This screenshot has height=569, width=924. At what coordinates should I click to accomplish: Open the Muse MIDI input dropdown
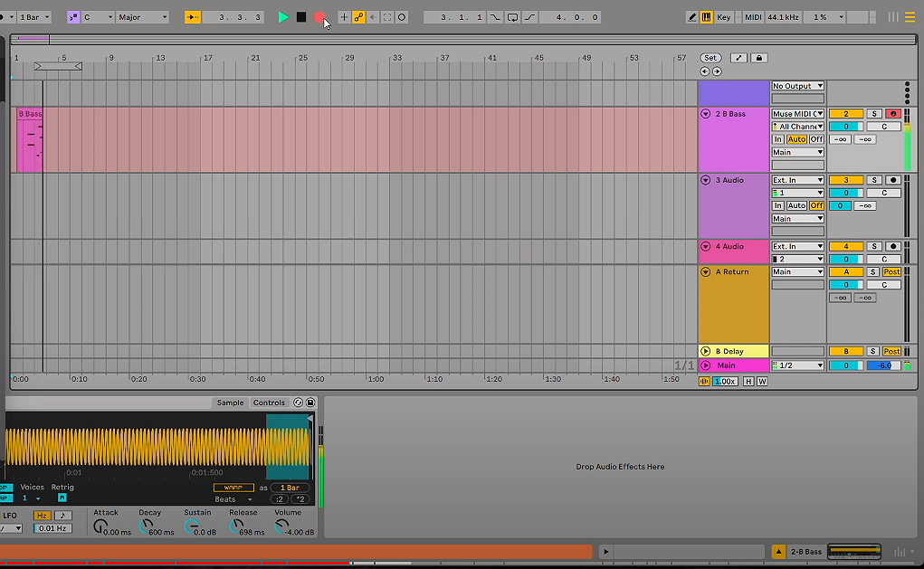pyautogui.click(x=796, y=113)
